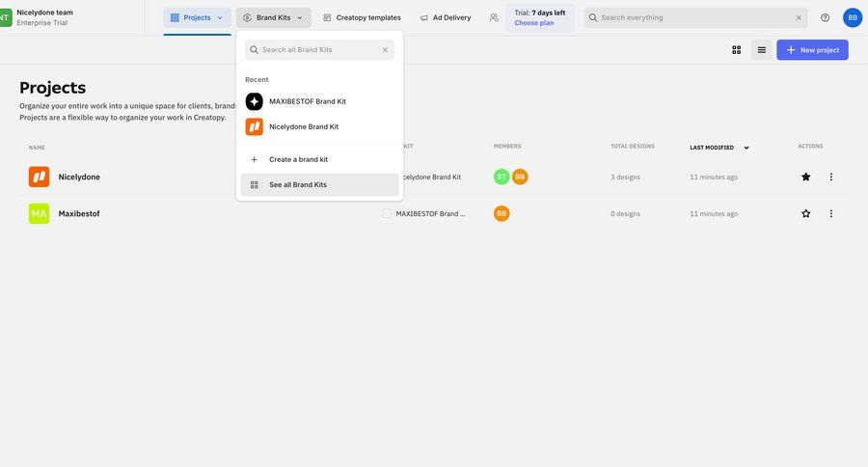Click the magnifier icon in Search everything
The width and height of the screenshot is (868, 467).
point(593,17)
